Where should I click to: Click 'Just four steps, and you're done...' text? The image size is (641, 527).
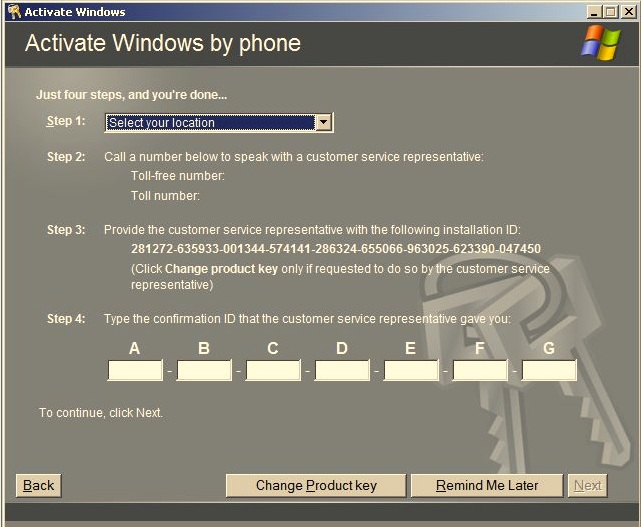pos(131,95)
